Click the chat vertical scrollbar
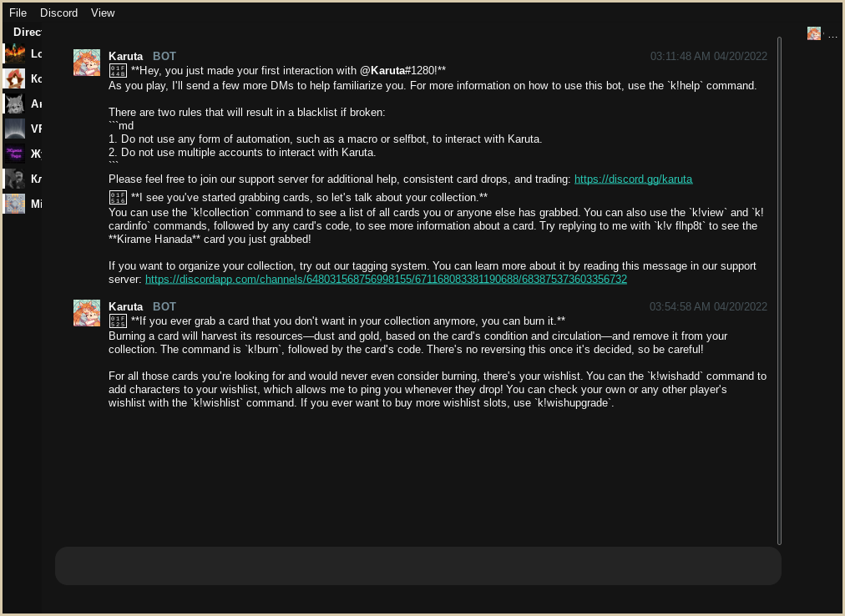Viewport: 845px width, 616px height. [x=779, y=291]
